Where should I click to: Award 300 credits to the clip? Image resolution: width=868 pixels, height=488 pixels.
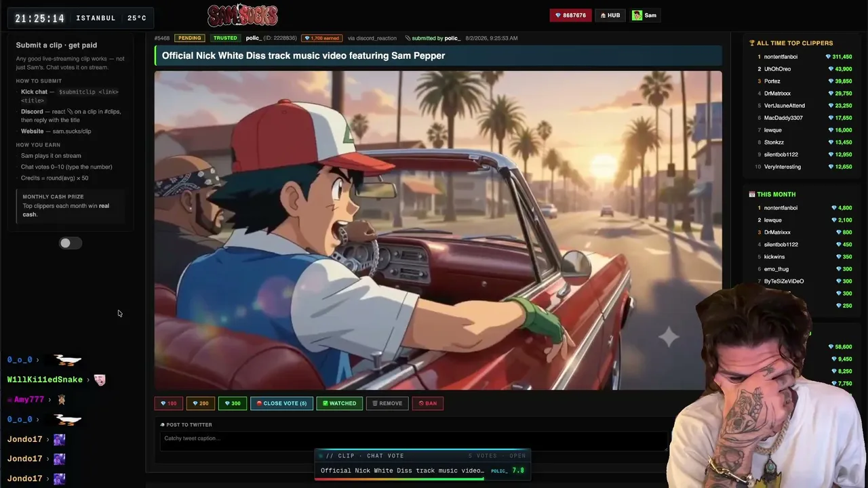point(232,403)
